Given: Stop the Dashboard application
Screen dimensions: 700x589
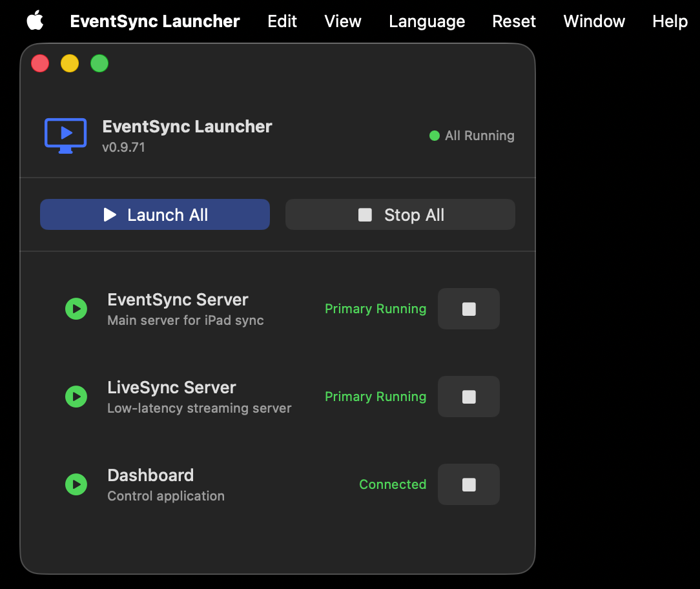Looking at the screenshot, I should [469, 484].
